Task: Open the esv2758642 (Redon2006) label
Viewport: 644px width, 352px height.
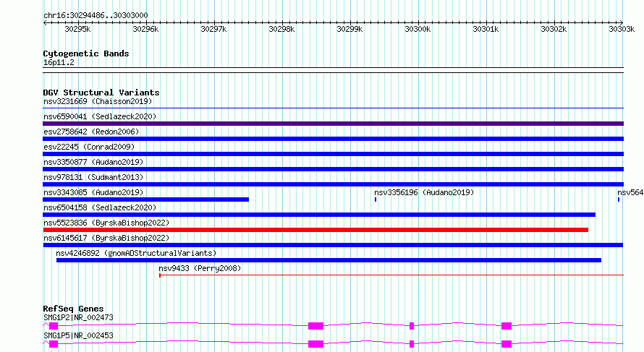Action: pyautogui.click(x=91, y=132)
